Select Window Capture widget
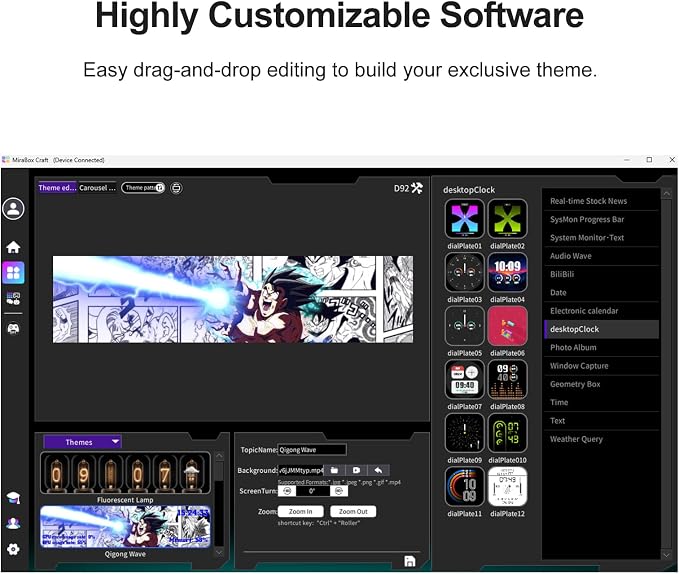This screenshot has width=679, height=574. (601, 366)
